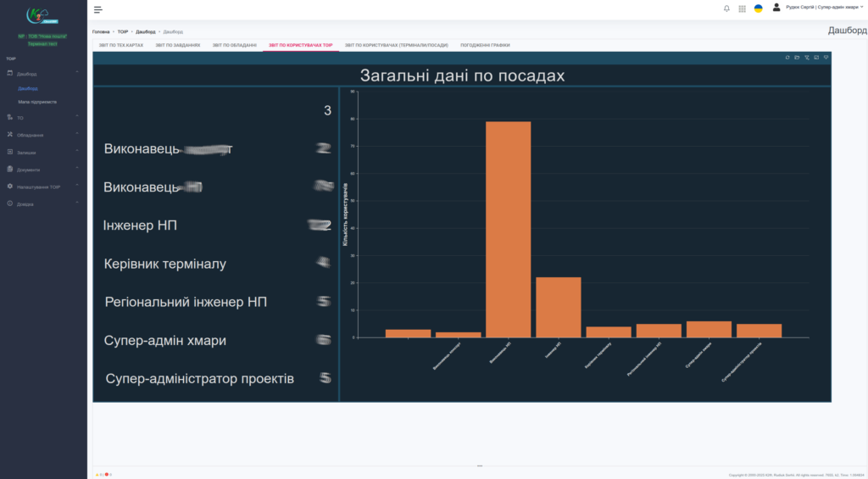The height and width of the screenshot is (479, 868).
Task: Click the image export icon in dashboard toolbar
Action: (x=816, y=58)
